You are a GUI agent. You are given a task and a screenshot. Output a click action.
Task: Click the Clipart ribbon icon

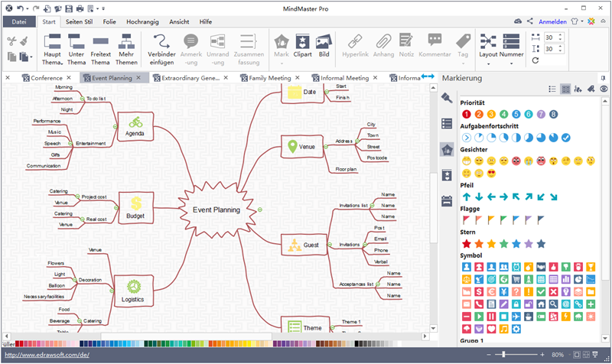[x=303, y=47]
